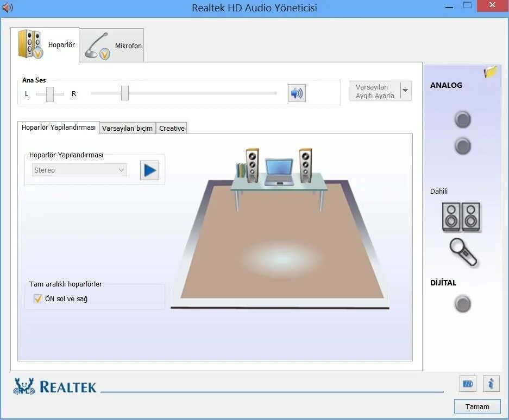Viewport: 509px width, 420px height.
Task: Minimize the Realtek HD Audio window
Action: (449, 7)
